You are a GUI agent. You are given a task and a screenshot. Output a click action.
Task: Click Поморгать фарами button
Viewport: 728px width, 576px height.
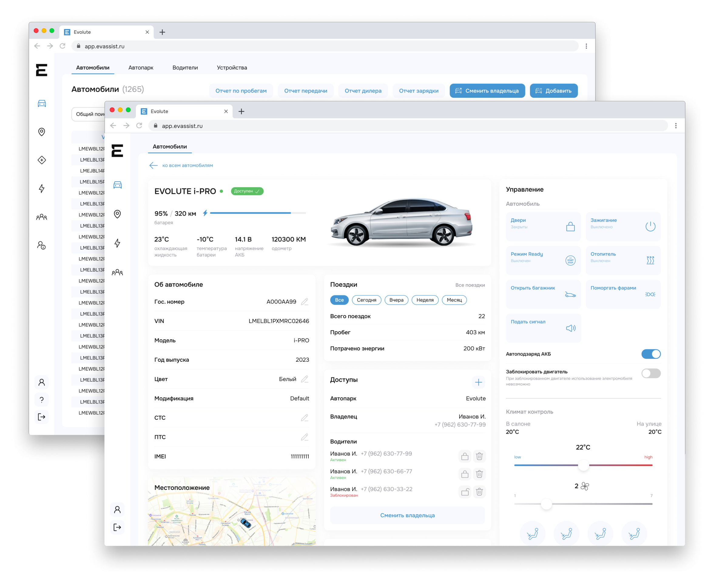pos(623,294)
